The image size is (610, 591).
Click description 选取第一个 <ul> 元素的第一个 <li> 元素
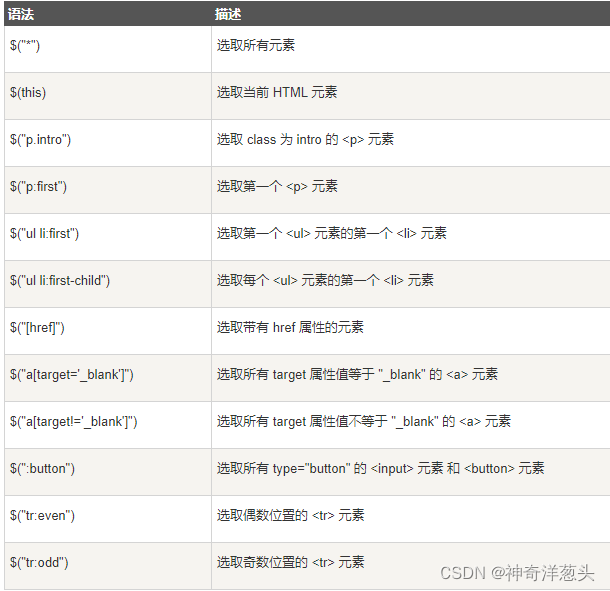pos(332,233)
